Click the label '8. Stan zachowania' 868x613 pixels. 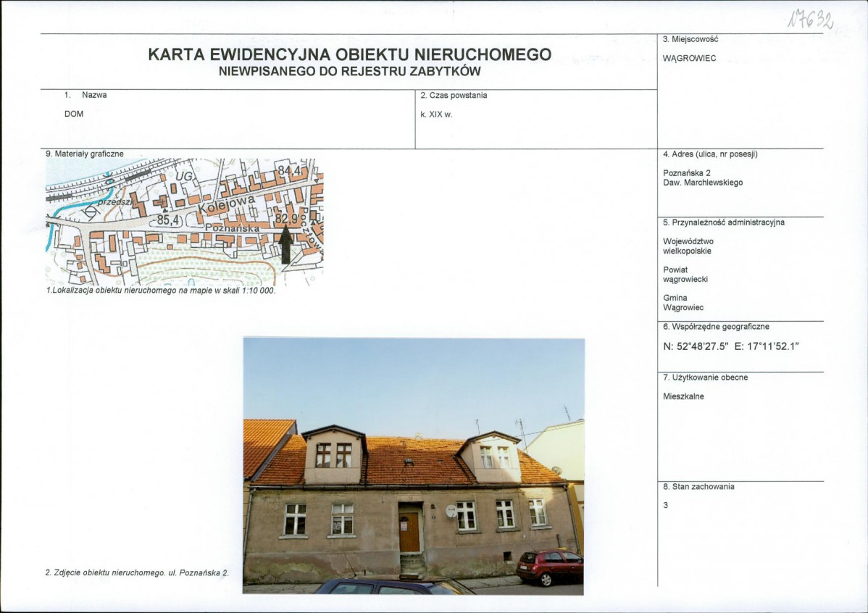[698, 486]
